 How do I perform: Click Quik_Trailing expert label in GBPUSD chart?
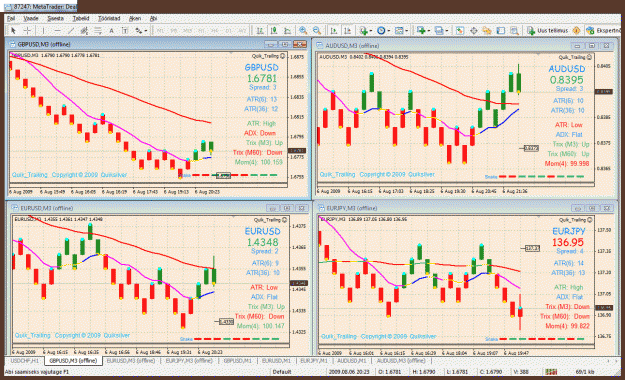click(x=268, y=56)
